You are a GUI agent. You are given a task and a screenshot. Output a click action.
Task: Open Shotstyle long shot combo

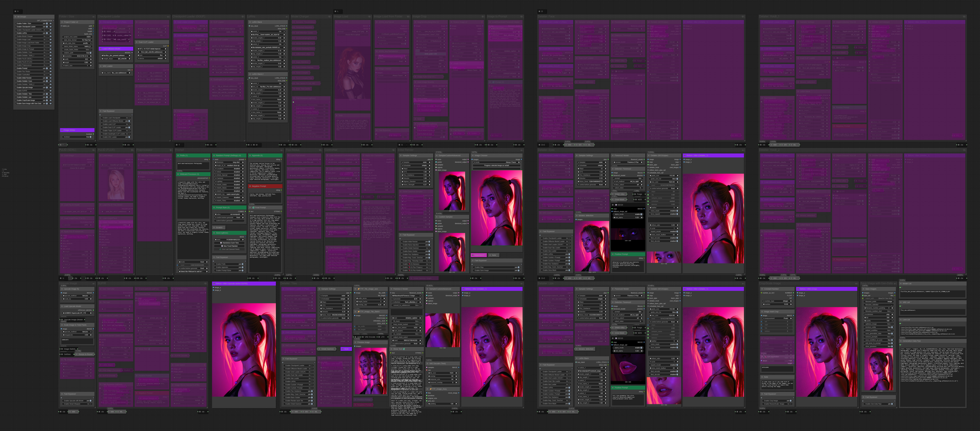(x=229, y=162)
